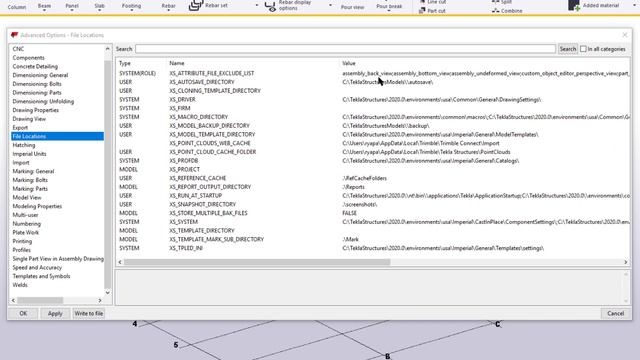This screenshot has height=360, width=640.
Task: Focus the Search input field
Action: pyautogui.click(x=345, y=49)
